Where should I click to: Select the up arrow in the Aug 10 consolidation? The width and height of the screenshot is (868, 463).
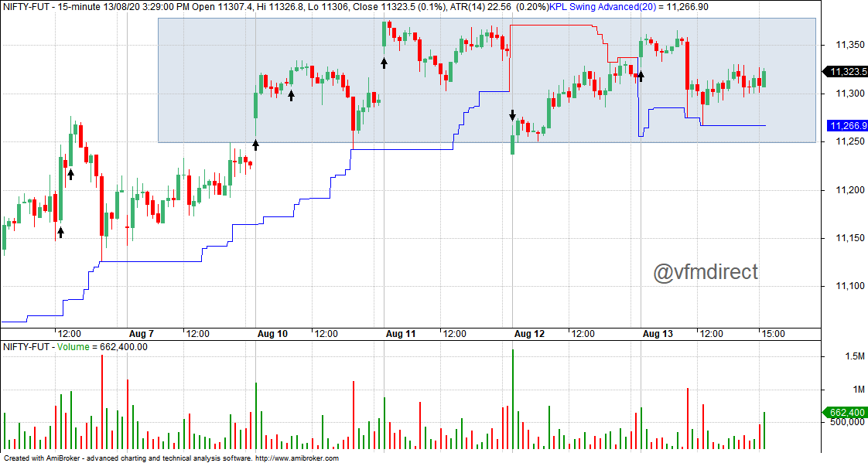tap(291, 94)
